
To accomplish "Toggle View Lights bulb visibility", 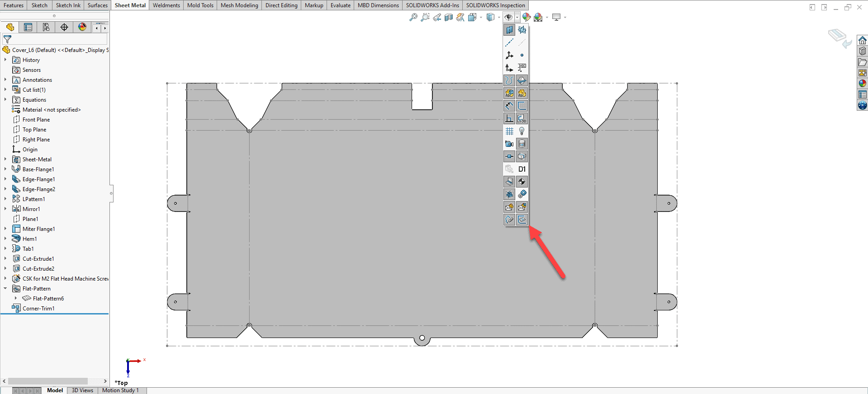I will click(522, 131).
